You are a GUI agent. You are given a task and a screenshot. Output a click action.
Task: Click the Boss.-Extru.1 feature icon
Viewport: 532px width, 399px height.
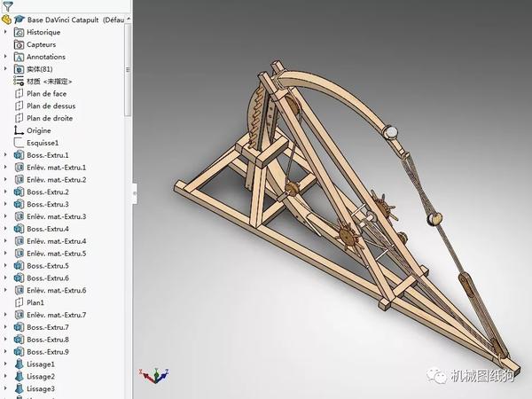tap(19, 155)
